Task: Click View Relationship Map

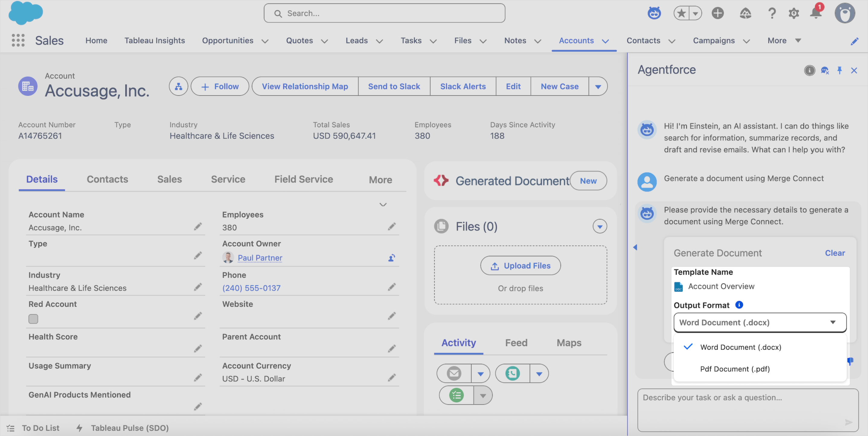Action: coord(305,86)
